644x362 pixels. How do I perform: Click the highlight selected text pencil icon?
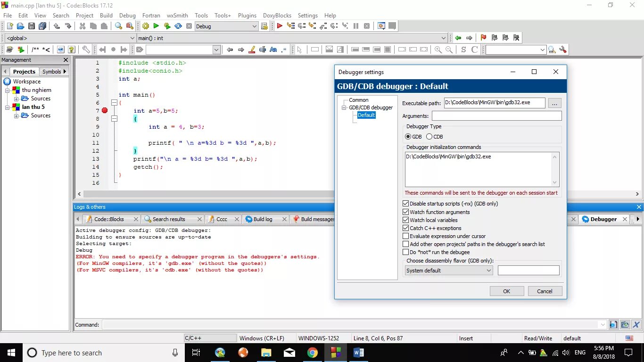(252, 49)
